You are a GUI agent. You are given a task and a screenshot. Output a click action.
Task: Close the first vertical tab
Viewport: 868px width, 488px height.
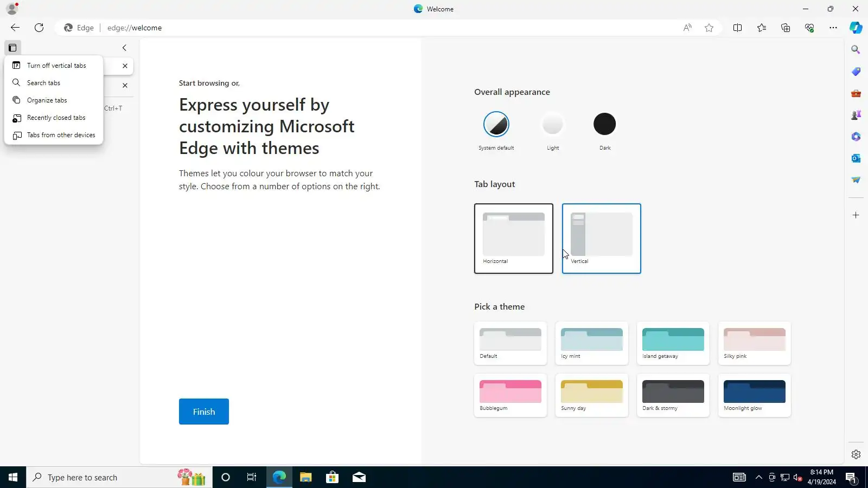pyautogui.click(x=125, y=66)
